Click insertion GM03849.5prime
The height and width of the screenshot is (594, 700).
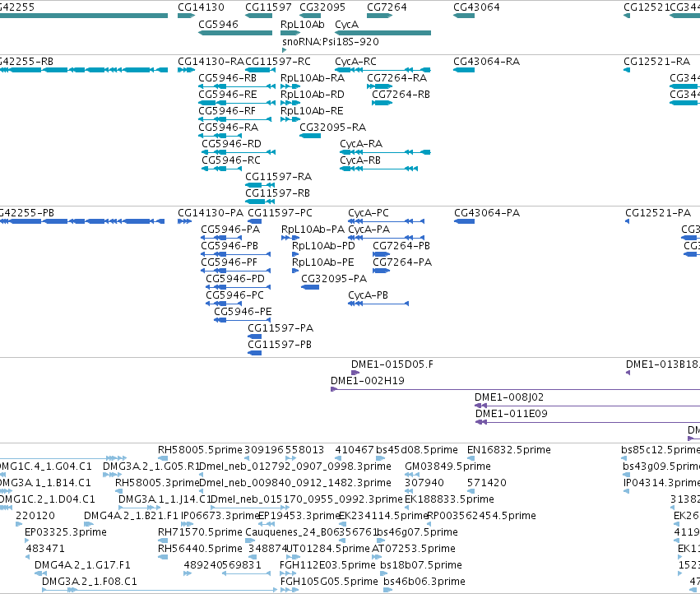point(447,466)
